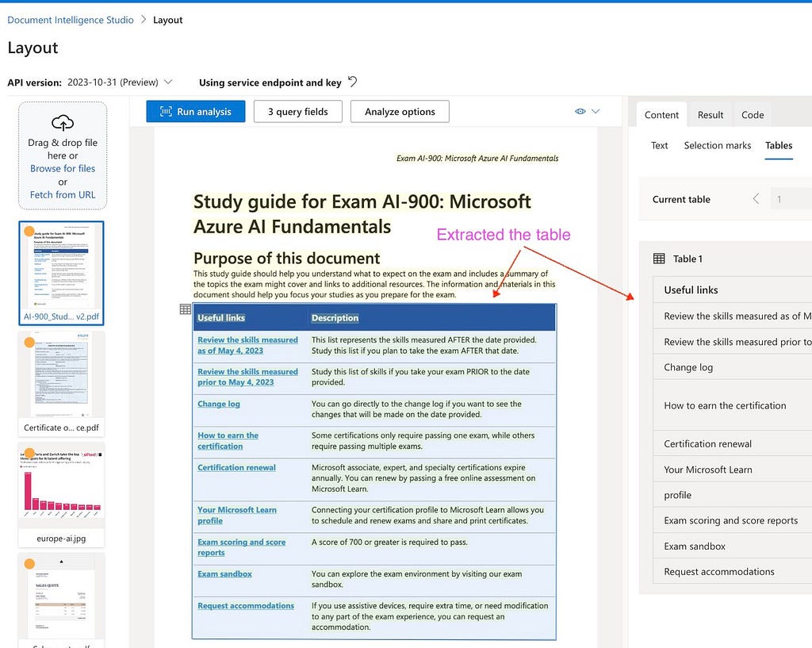Switch to the Result tab
The image size is (812, 648).
pos(710,115)
